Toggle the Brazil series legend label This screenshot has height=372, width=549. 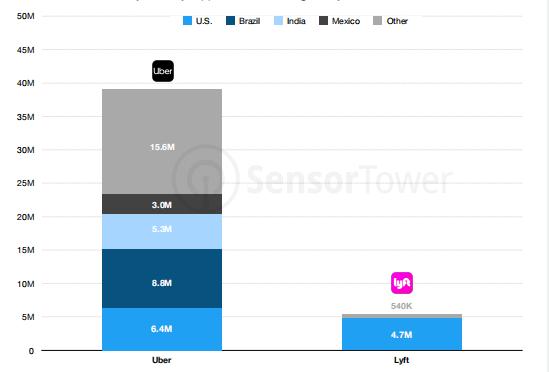coord(249,21)
